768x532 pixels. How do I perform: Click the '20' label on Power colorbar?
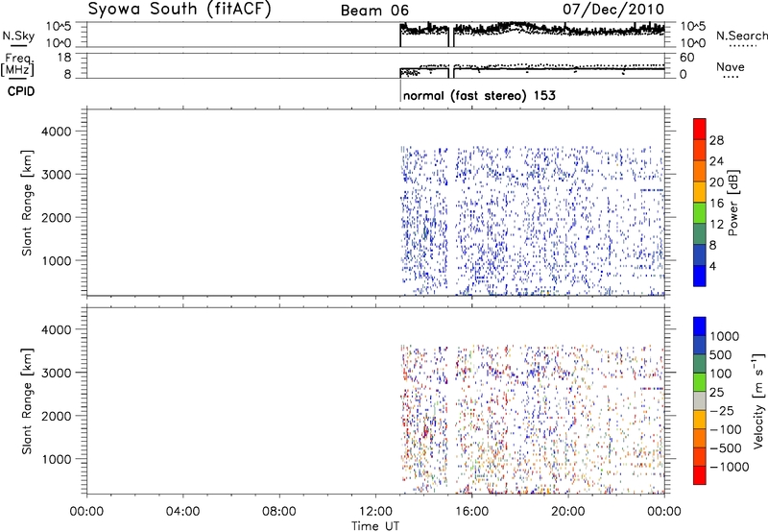click(x=716, y=182)
